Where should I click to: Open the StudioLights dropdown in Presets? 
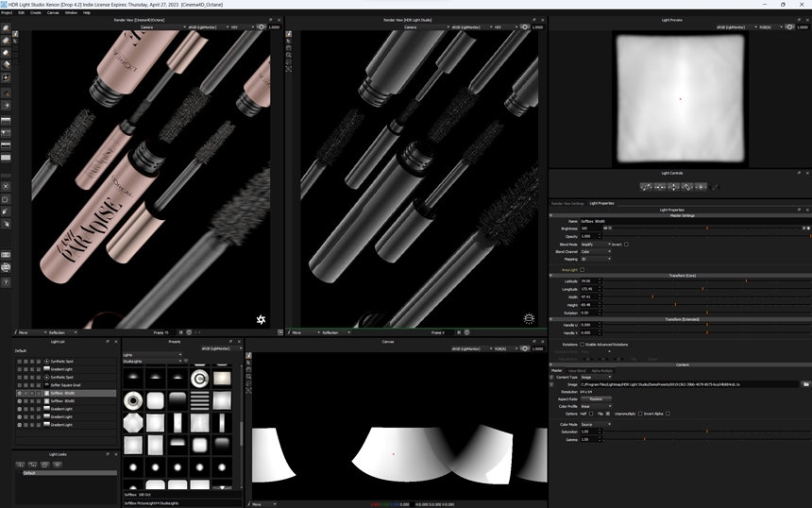click(152, 361)
